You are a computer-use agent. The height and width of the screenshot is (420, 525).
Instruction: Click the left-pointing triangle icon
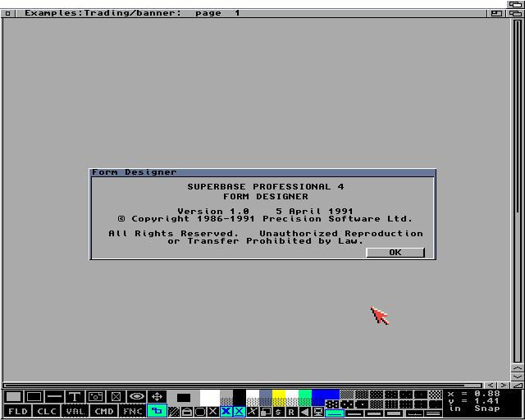[x=304, y=412]
